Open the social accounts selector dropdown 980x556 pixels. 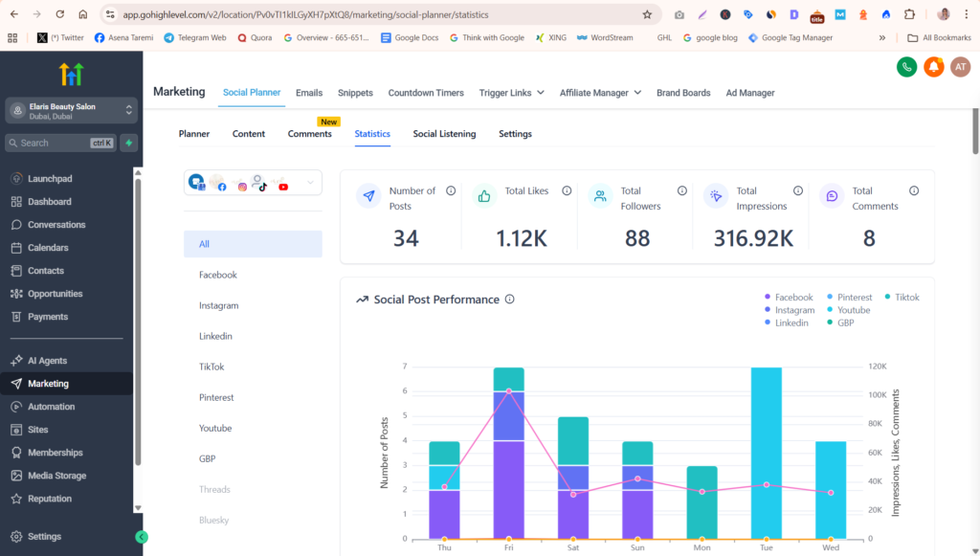(253, 183)
